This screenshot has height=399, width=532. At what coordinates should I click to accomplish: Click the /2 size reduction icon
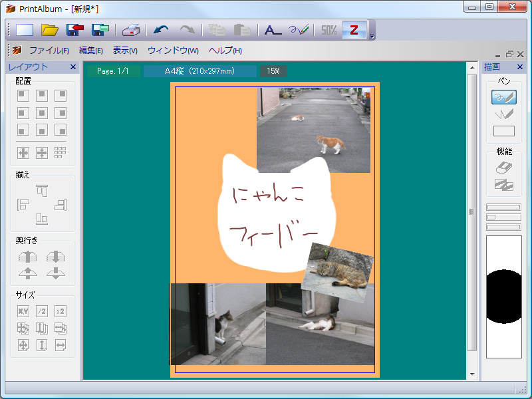coord(43,311)
